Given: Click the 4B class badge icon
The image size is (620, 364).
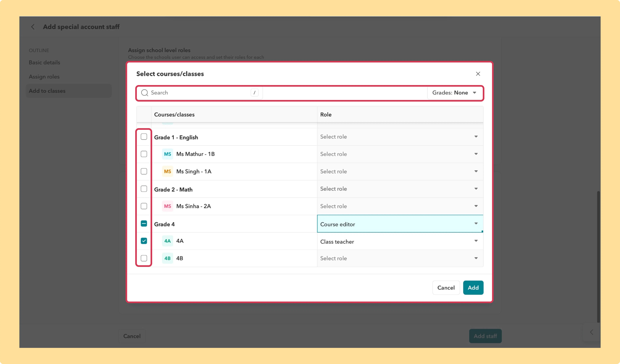Looking at the screenshot, I should click(168, 258).
